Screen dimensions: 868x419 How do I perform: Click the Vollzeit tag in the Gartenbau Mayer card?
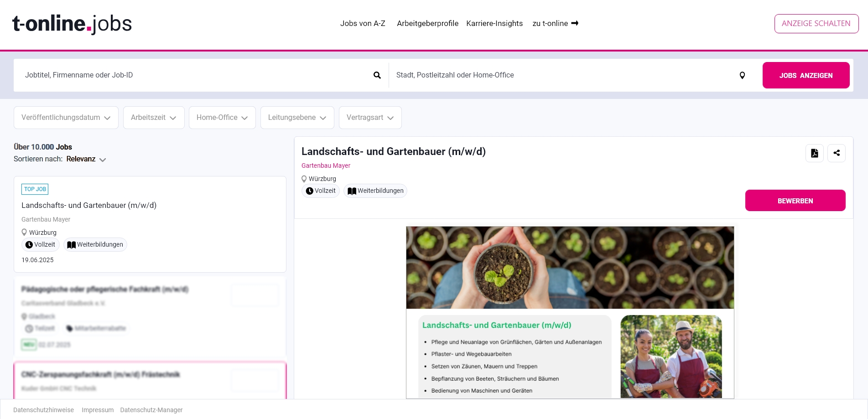41,244
